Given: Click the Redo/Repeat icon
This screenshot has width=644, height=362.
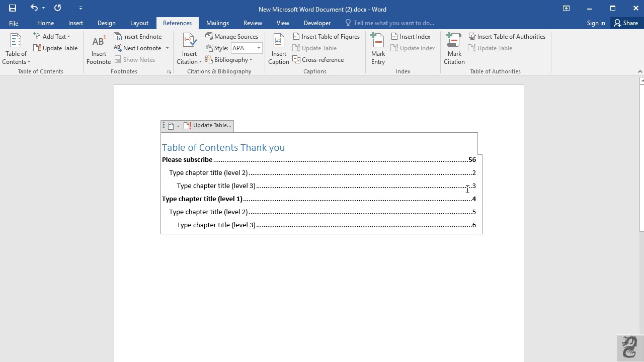Looking at the screenshot, I should coord(57,8).
